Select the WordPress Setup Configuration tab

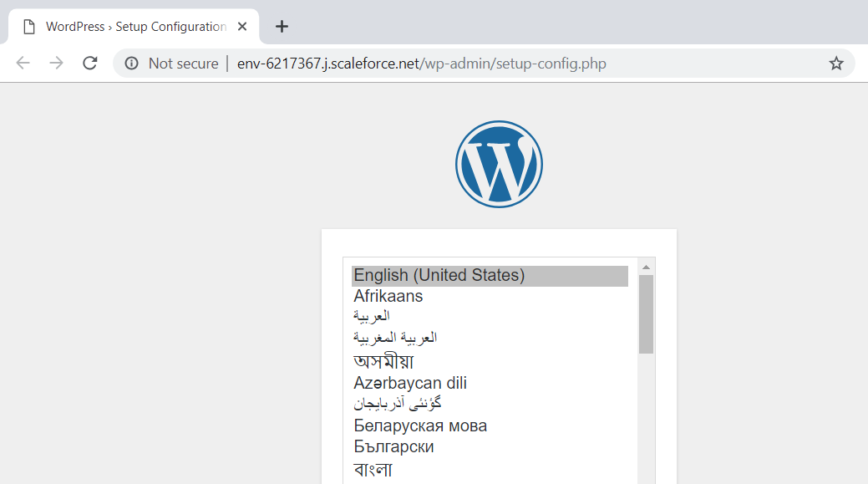point(134,27)
